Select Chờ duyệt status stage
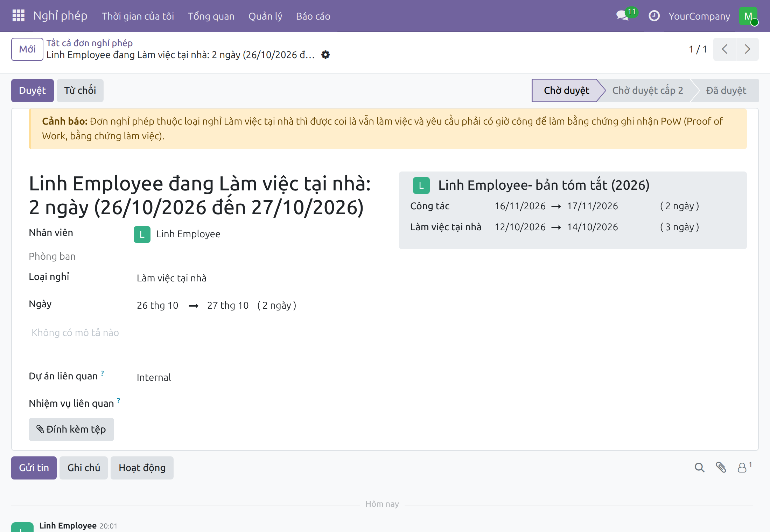 point(566,91)
